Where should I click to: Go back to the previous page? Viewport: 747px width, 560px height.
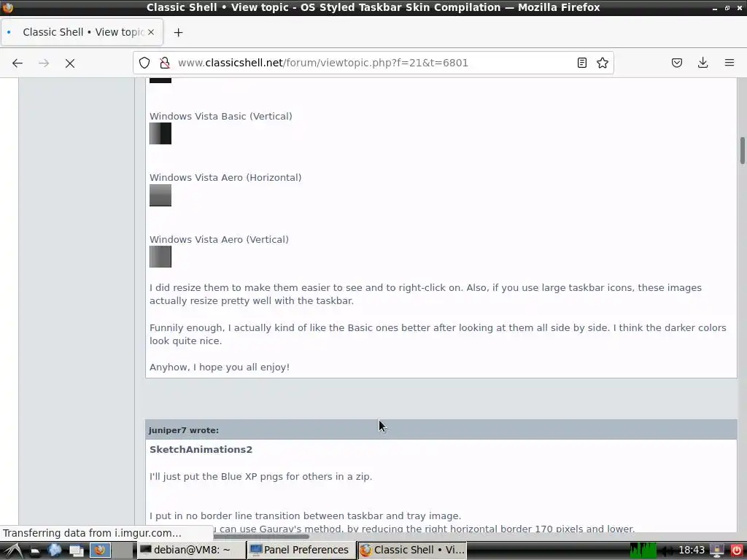[x=18, y=63]
